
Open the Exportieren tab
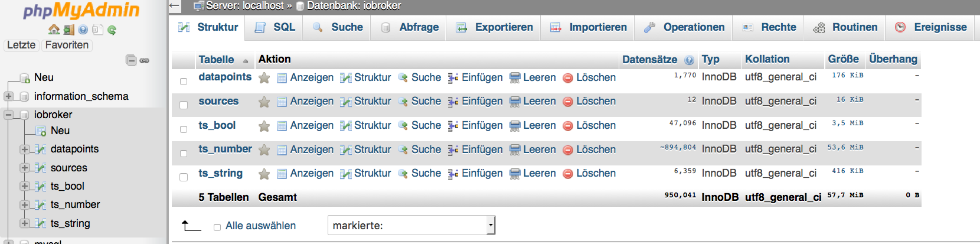click(x=495, y=27)
